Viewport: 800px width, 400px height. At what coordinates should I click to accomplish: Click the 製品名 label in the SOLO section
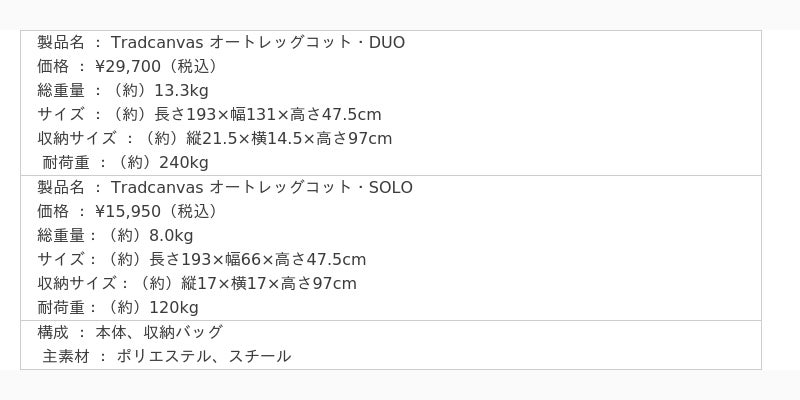pyautogui.click(x=61, y=187)
